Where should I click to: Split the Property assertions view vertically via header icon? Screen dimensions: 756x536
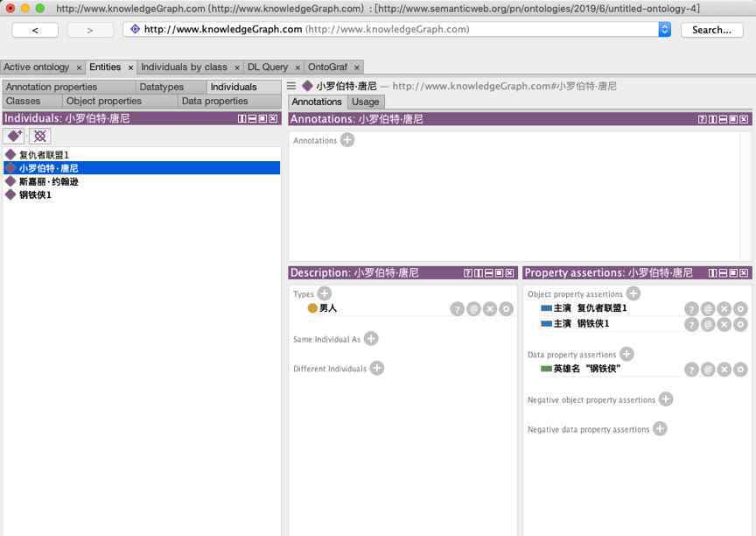pos(712,273)
